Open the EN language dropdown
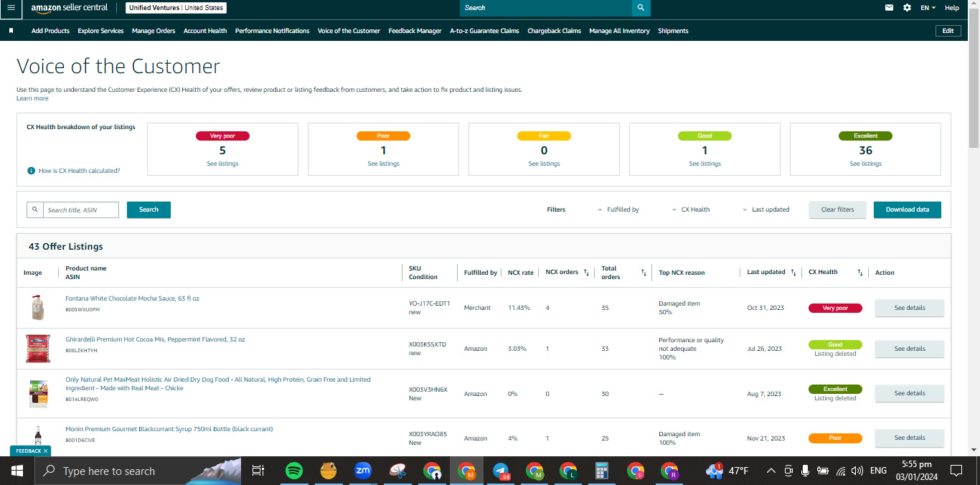980x485 pixels. 928,8
